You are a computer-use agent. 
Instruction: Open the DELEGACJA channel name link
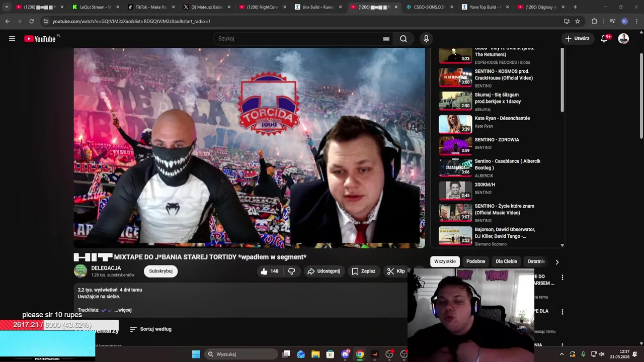pos(106,268)
